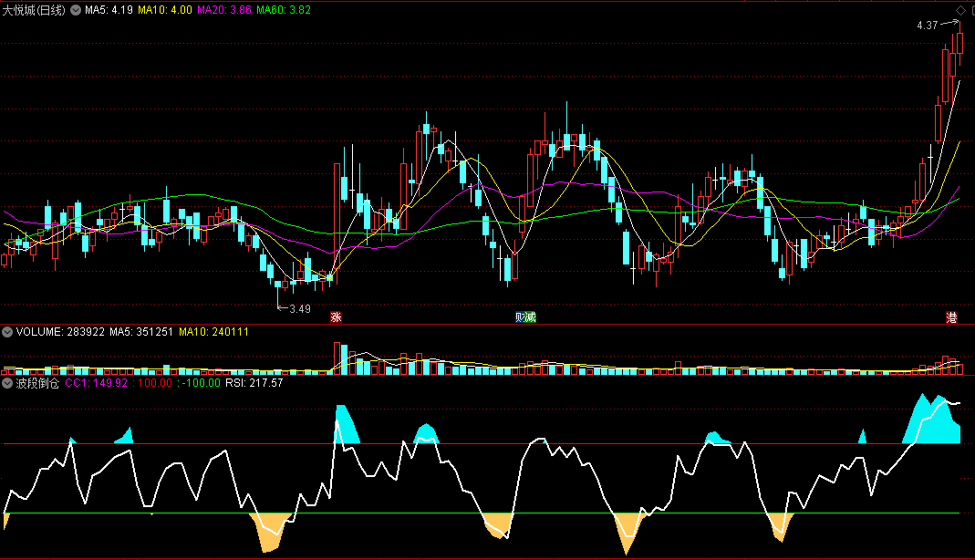Screen dimensions: 975x560
Task: Select the MA5: 4.19 label
Action: pyautogui.click(x=109, y=10)
